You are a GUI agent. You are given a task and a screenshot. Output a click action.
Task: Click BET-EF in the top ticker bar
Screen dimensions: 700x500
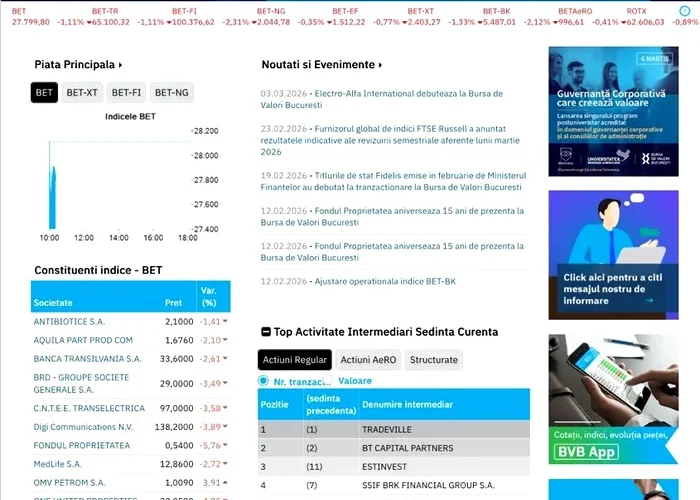(x=345, y=11)
